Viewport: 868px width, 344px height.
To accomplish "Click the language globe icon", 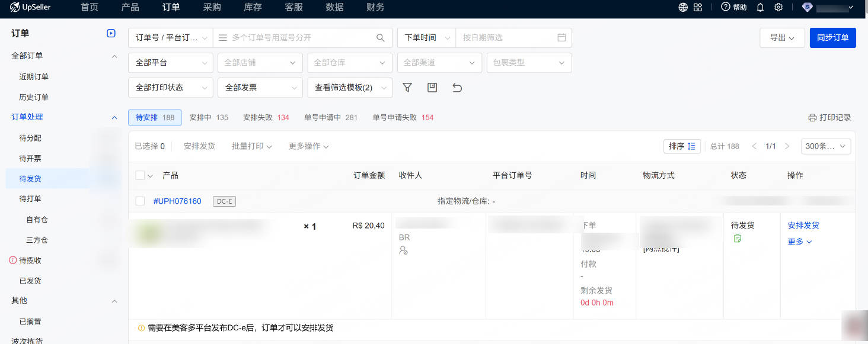I will click(683, 8).
